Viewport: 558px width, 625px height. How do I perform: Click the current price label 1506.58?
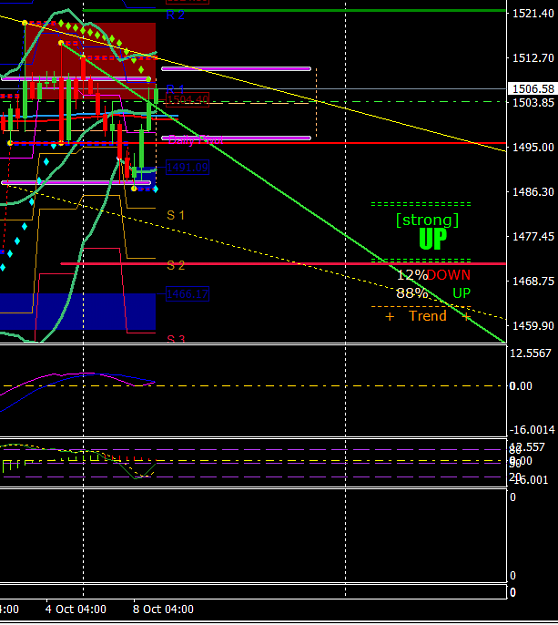coord(533,88)
